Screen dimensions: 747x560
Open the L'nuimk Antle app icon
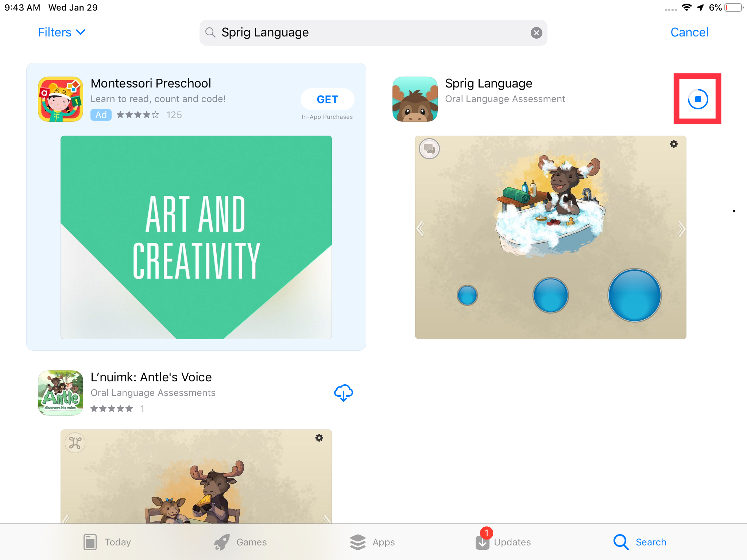point(61,393)
